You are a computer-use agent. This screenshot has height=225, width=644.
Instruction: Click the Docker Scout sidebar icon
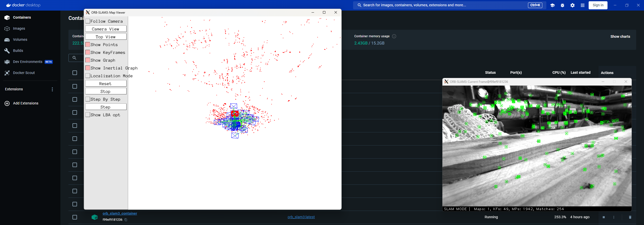[7, 73]
